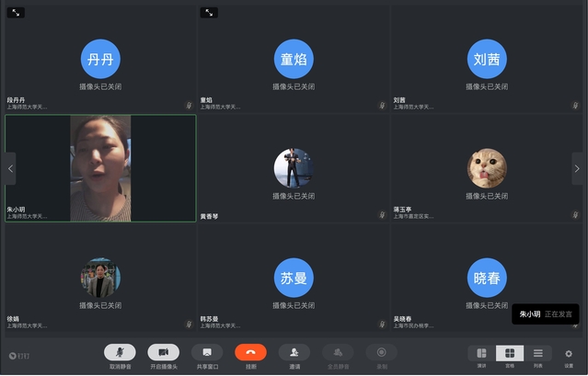Viewport: 588px width, 376px height.
Task: Go to next page of participants
Action: [x=577, y=168]
